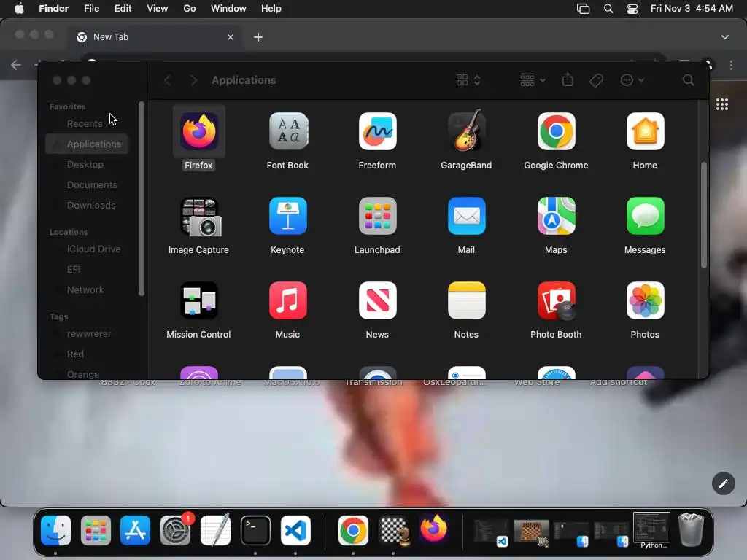Screen dimensions: 747x560
Task: Select the Music app icon
Action: tap(287, 300)
